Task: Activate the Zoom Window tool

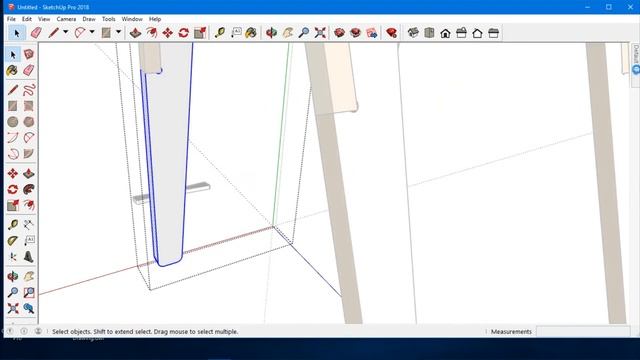Action: 29,292
